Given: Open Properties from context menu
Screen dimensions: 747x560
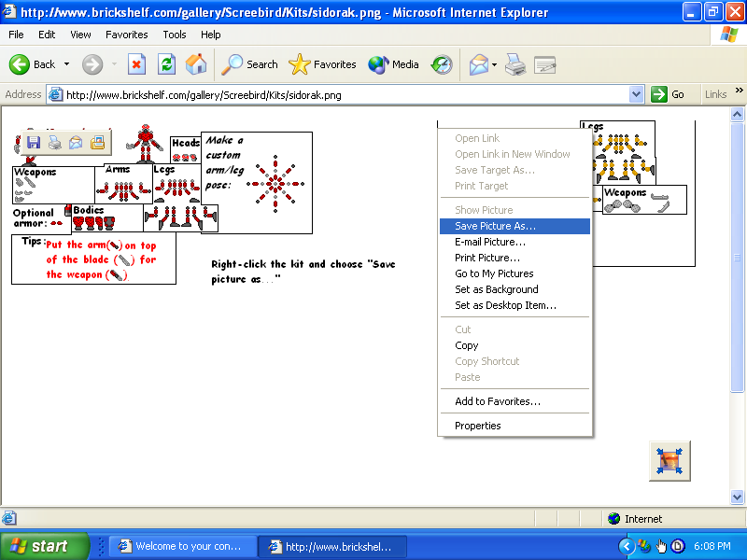Looking at the screenshot, I should tap(514, 426).
